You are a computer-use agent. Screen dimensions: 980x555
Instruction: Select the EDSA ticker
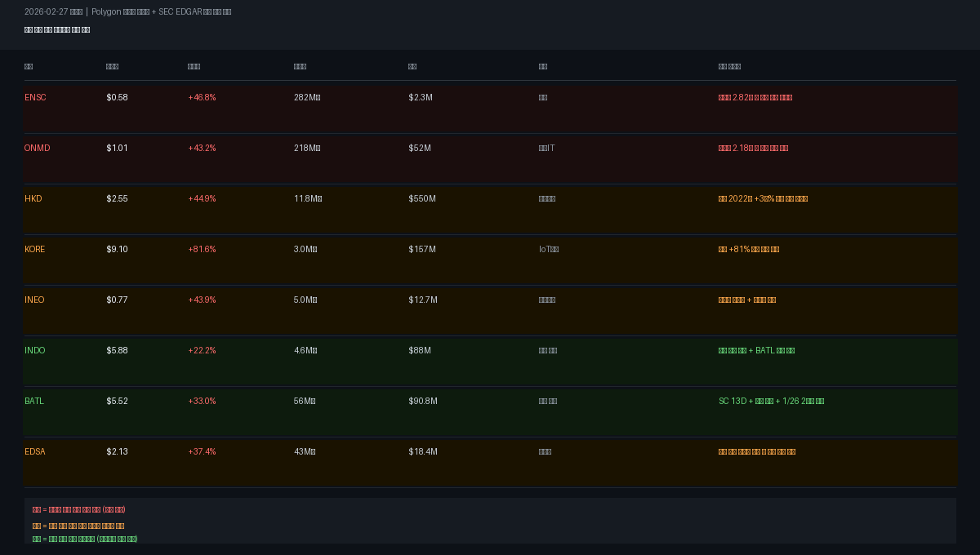35,451
